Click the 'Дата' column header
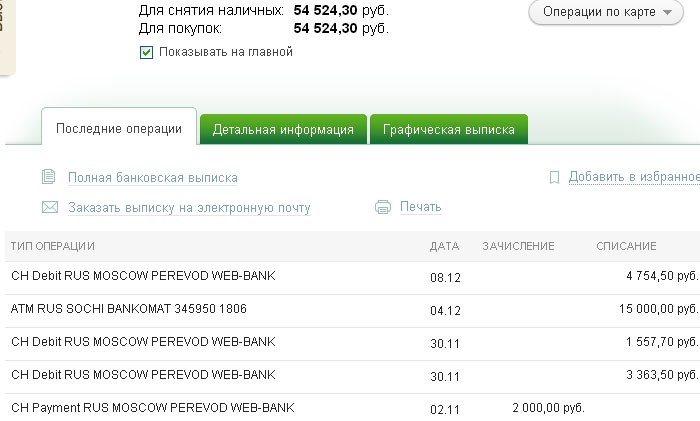 coord(444,246)
